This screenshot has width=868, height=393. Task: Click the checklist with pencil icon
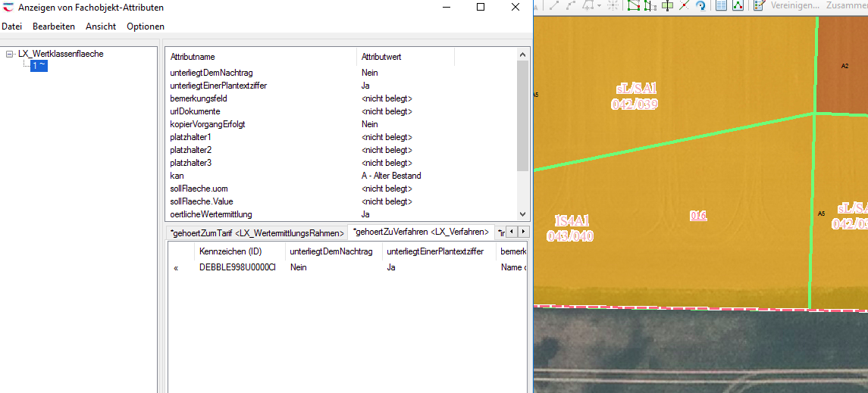(759, 5)
